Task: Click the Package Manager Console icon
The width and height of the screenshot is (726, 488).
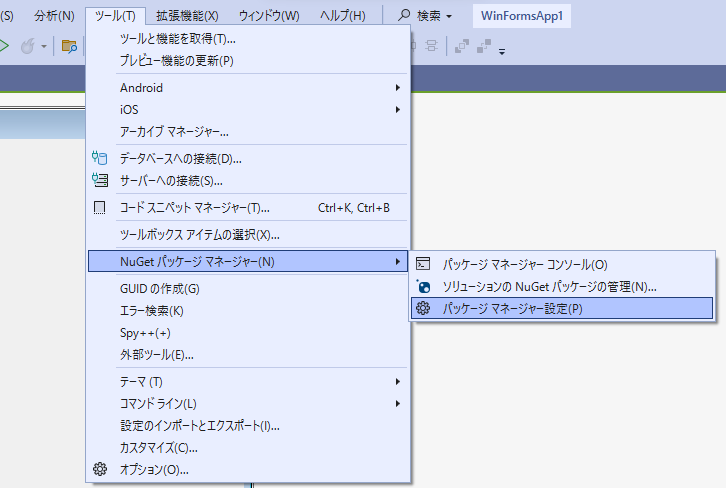Action: (x=423, y=265)
